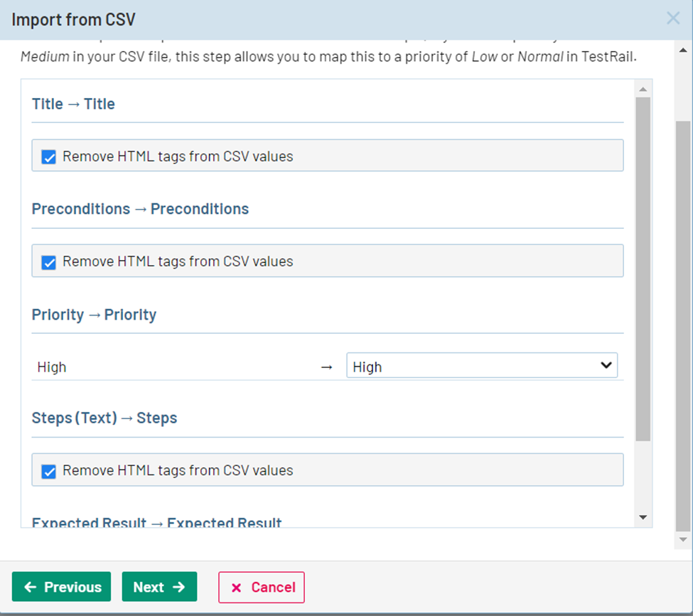Go back with the Previous button
Image resolution: width=693 pixels, height=616 pixels.
point(62,587)
